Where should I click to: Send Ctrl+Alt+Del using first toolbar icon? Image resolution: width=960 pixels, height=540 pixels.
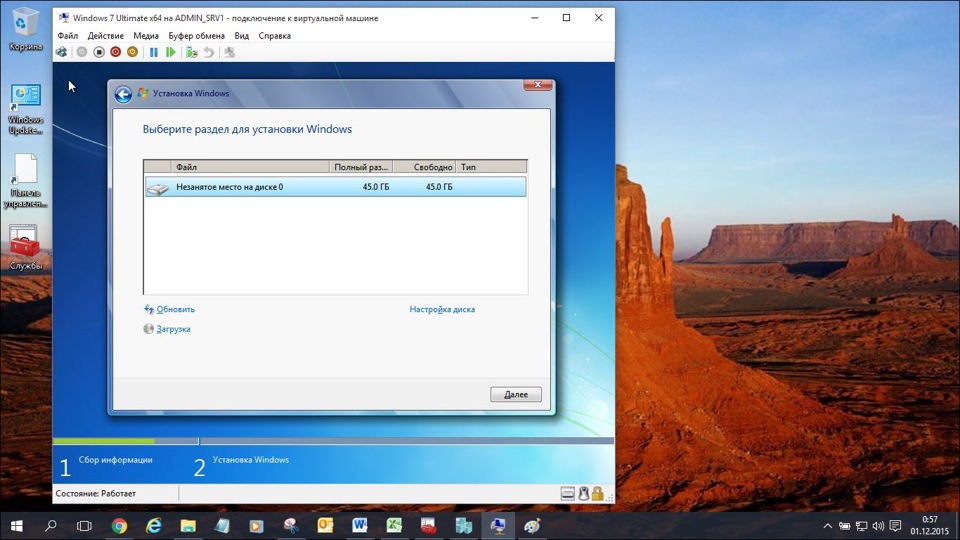pyautogui.click(x=61, y=53)
